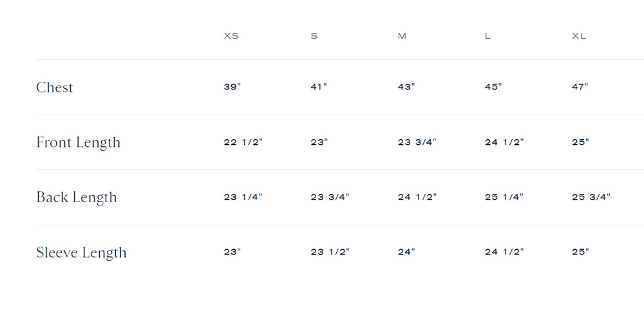This screenshot has width=644, height=322.
Task: Select the 23 1/4" Back Length cell
Action: tap(243, 197)
